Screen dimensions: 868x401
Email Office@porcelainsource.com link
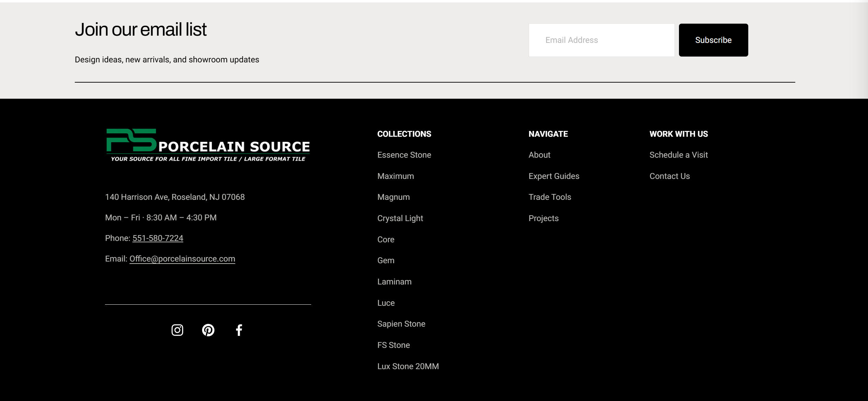coord(182,259)
